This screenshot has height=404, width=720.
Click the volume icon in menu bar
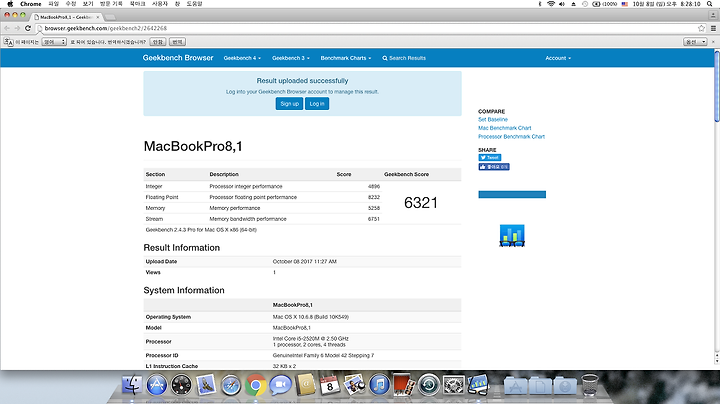point(562,4)
